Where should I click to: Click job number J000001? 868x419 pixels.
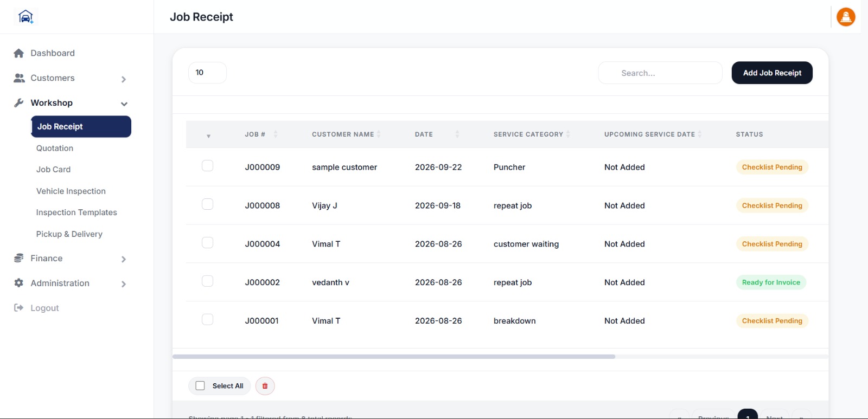(262, 321)
